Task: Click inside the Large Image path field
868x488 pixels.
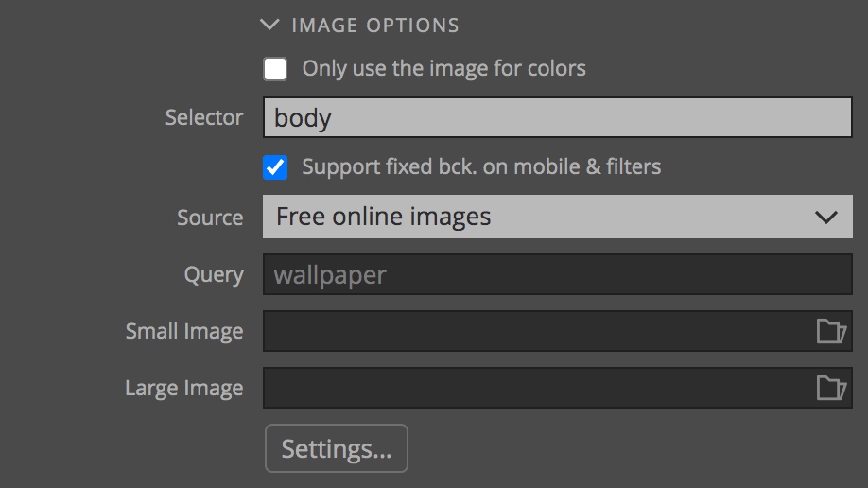Action: tap(537, 388)
